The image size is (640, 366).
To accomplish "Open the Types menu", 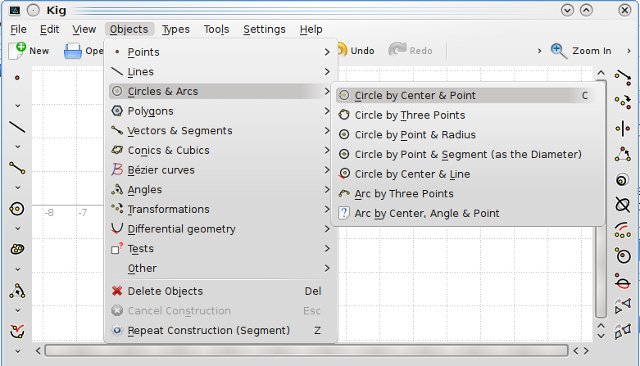I will 176,29.
